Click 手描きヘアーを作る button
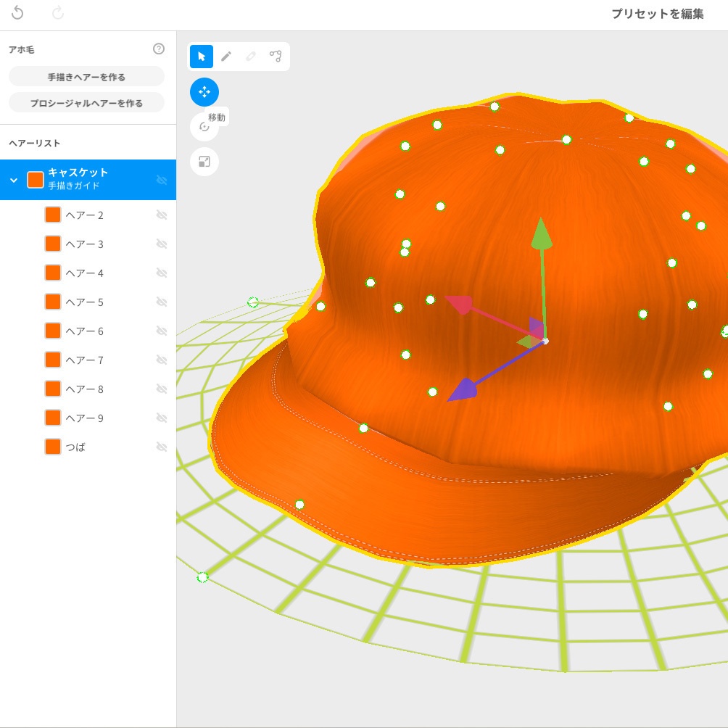This screenshot has width=728, height=728. (86, 77)
